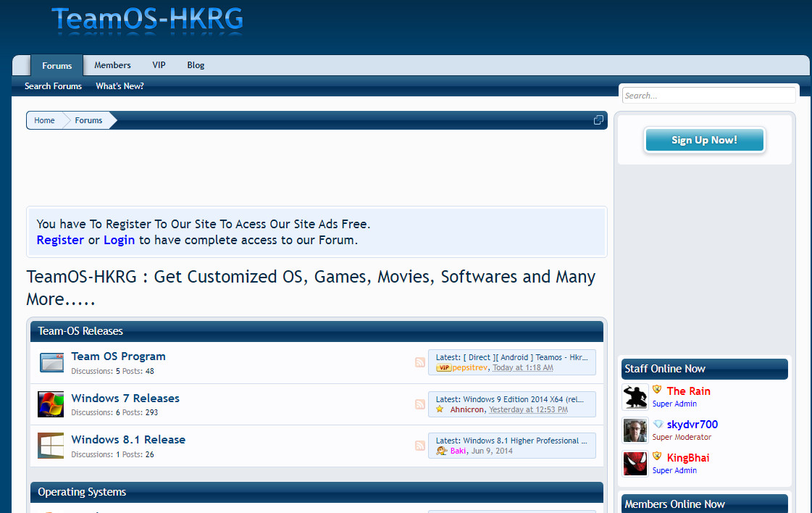This screenshot has height=513, width=812.
Task: Click the Windows 7 Releases forum icon
Action: 51,404
